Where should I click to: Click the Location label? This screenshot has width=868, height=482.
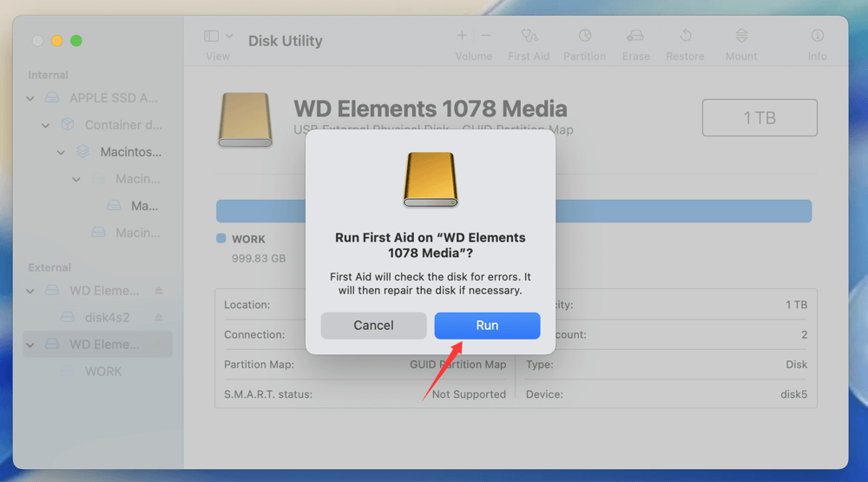click(x=247, y=305)
